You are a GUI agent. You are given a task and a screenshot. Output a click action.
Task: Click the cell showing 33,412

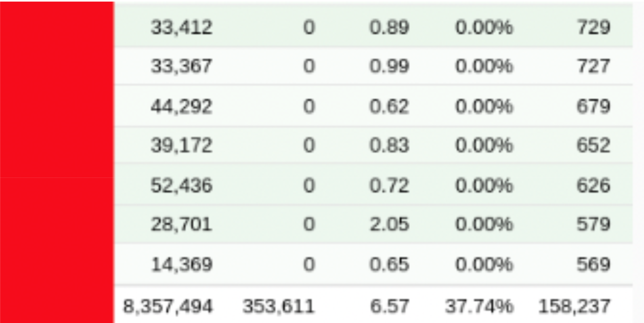182,28
